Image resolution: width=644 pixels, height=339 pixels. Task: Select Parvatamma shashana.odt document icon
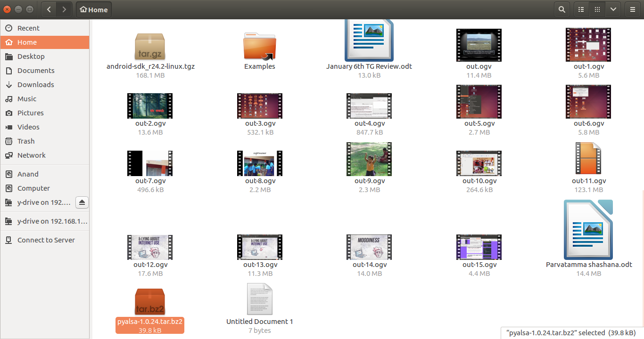pyautogui.click(x=588, y=229)
